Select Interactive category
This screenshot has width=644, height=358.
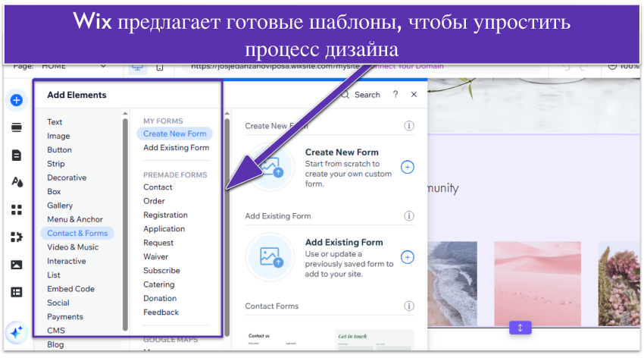[66, 262]
